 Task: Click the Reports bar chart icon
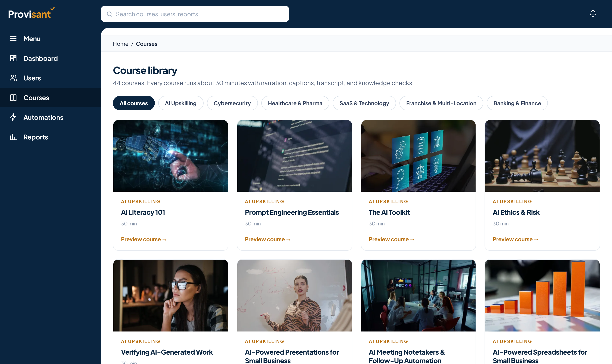click(x=13, y=137)
